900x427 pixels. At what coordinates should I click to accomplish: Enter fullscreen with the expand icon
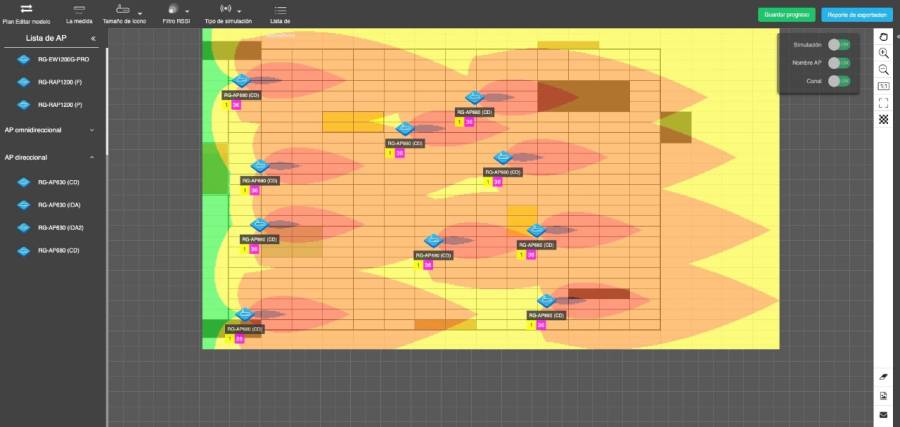[x=884, y=103]
